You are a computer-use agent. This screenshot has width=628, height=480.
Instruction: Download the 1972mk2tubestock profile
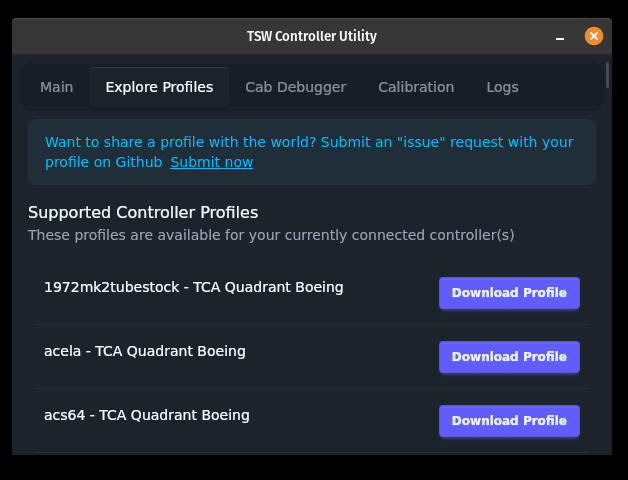[x=509, y=293]
